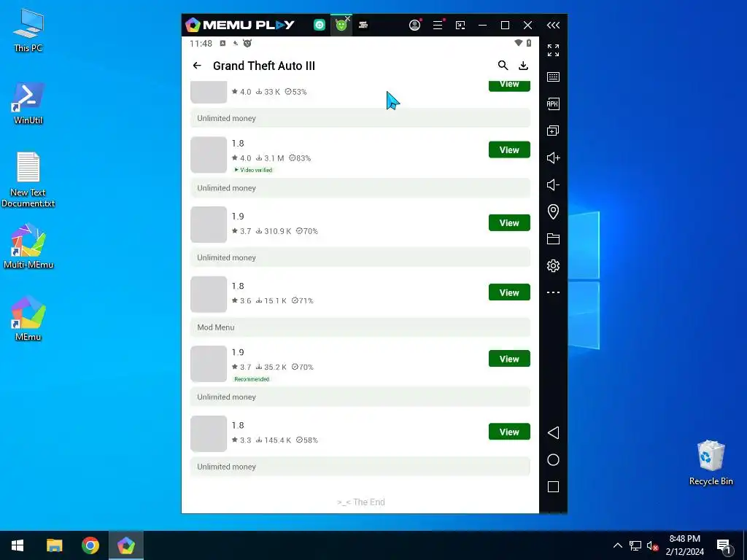
Task: Open the notification center icon
Action: pos(724,546)
